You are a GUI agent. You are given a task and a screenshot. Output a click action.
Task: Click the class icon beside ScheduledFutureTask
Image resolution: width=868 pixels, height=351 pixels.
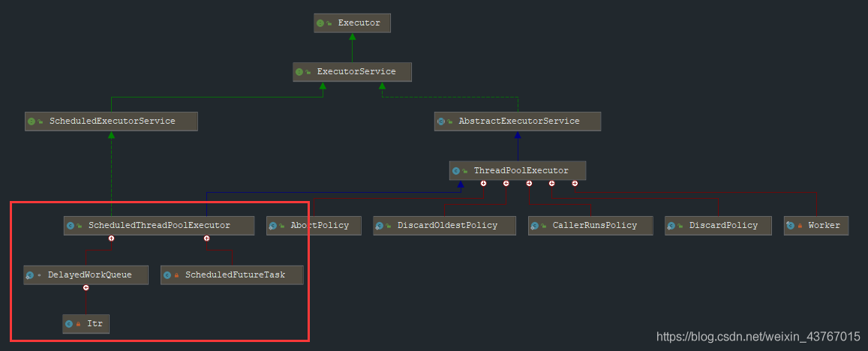[x=167, y=275]
